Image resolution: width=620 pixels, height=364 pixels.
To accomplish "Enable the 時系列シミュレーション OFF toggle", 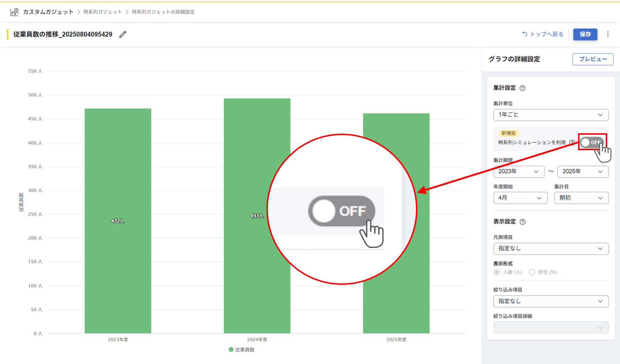I will 592,142.
